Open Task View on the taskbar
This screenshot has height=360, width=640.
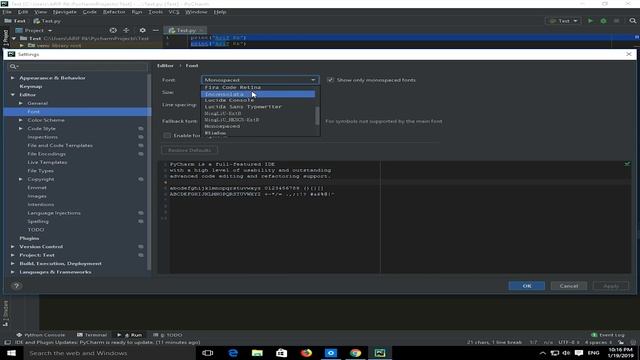coord(208,353)
